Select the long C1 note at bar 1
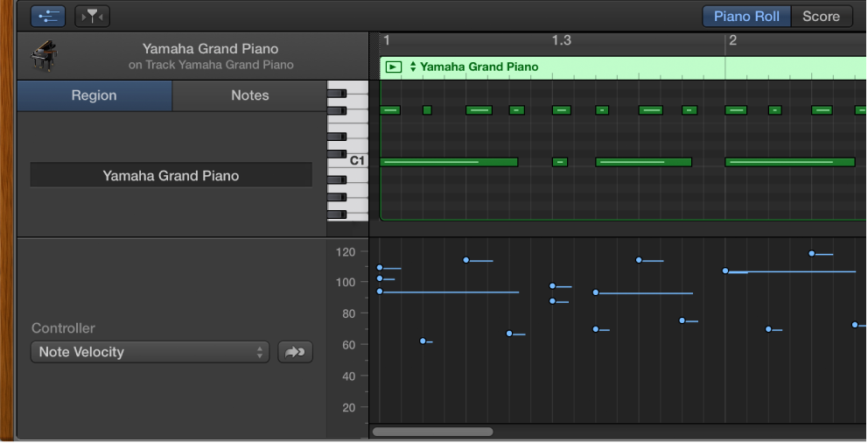The height and width of the screenshot is (443, 868). coord(449,162)
